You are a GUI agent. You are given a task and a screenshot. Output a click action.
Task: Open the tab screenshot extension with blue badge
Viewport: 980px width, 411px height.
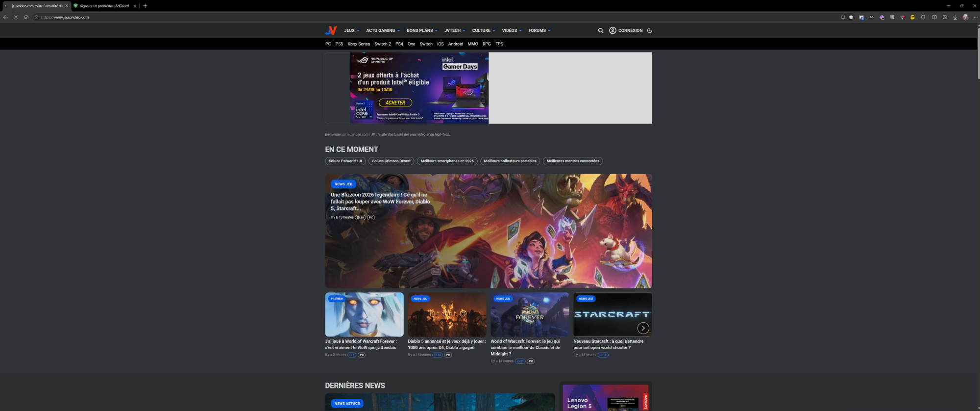coord(861,17)
